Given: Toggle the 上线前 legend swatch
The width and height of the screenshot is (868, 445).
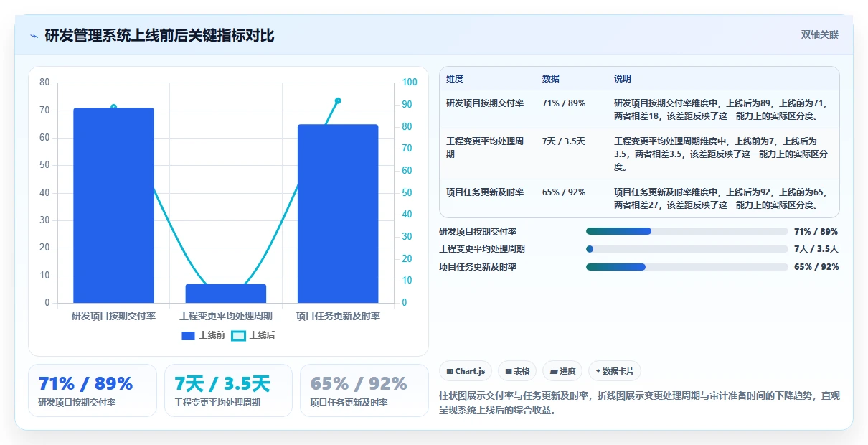Looking at the screenshot, I should coord(189,335).
